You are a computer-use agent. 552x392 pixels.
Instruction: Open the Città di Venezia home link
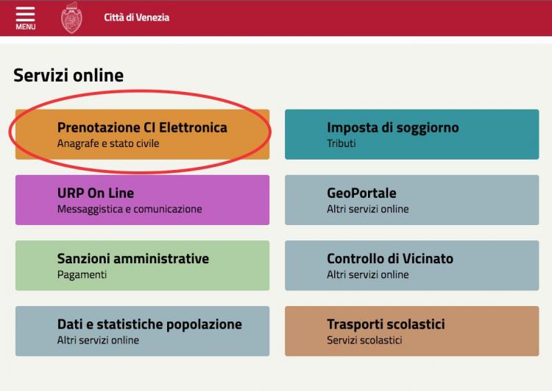(x=137, y=18)
